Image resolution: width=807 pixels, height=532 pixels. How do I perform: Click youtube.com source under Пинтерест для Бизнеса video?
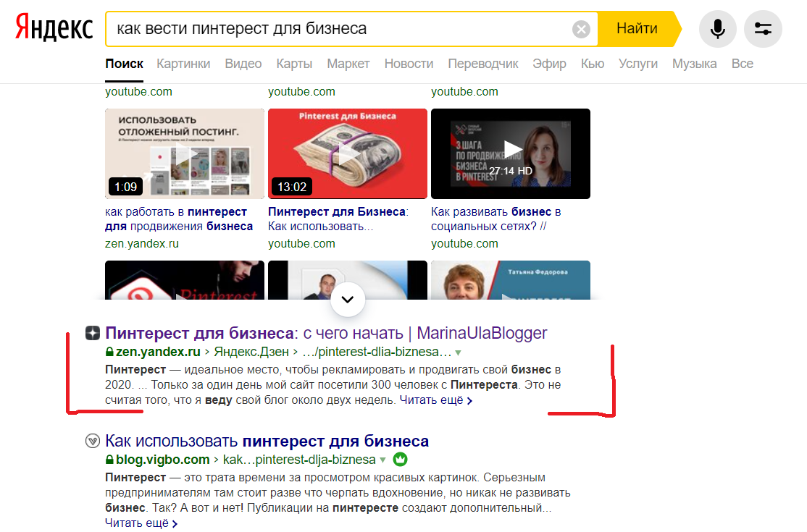tap(301, 244)
